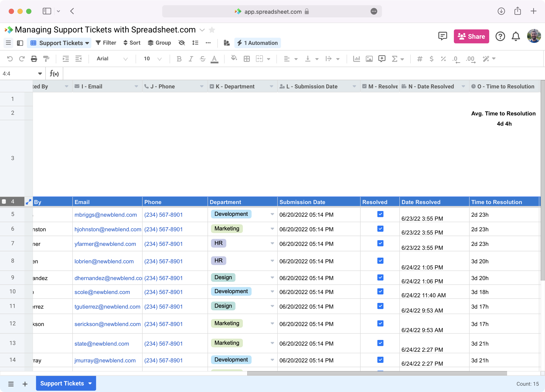545x392 pixels.
Task: Open the insert chart icon
Action: (x=356, y=59)
